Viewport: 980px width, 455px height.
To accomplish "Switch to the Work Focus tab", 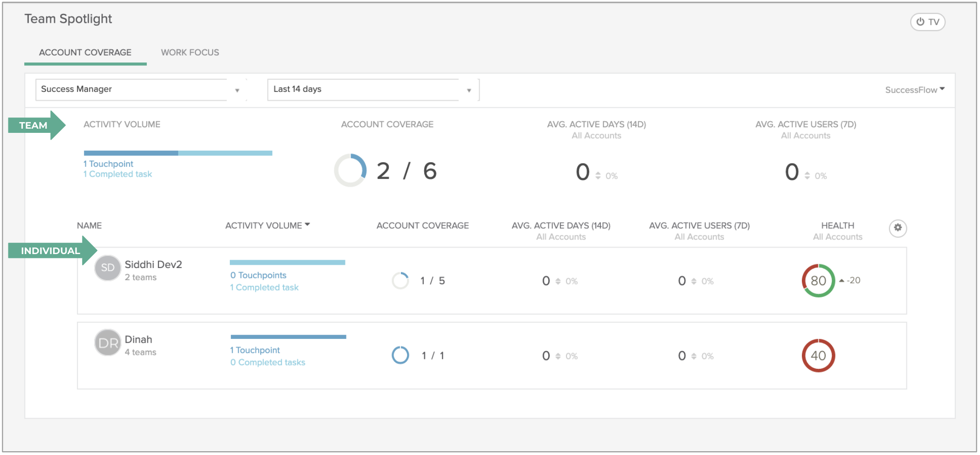I will 190,53.
